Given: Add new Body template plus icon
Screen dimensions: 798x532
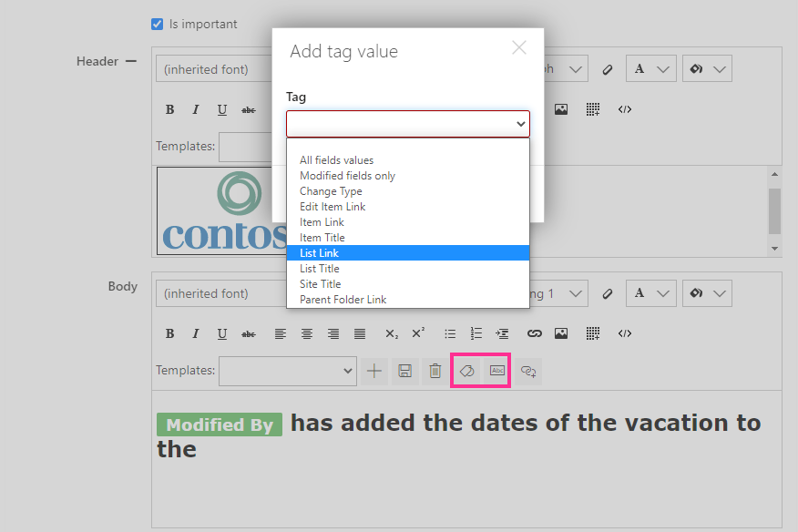Looking at the screenshot, I should pyautogui.click(x=374, y=371).
